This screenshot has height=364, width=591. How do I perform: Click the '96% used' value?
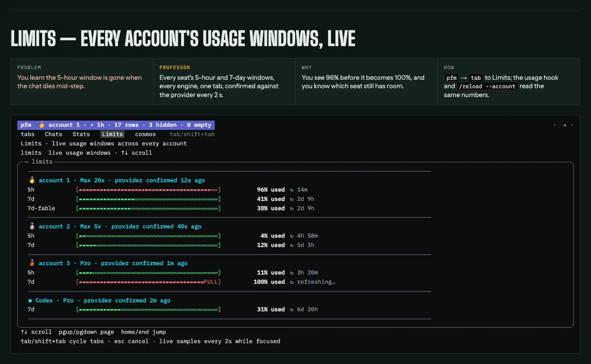pyautogui.click(x=271, y=190)
